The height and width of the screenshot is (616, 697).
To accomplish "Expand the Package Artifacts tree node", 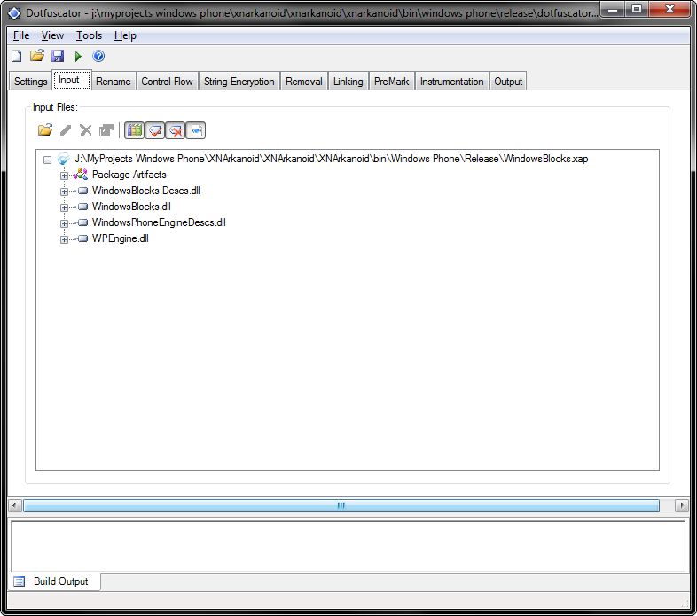I will coord(64,175).
